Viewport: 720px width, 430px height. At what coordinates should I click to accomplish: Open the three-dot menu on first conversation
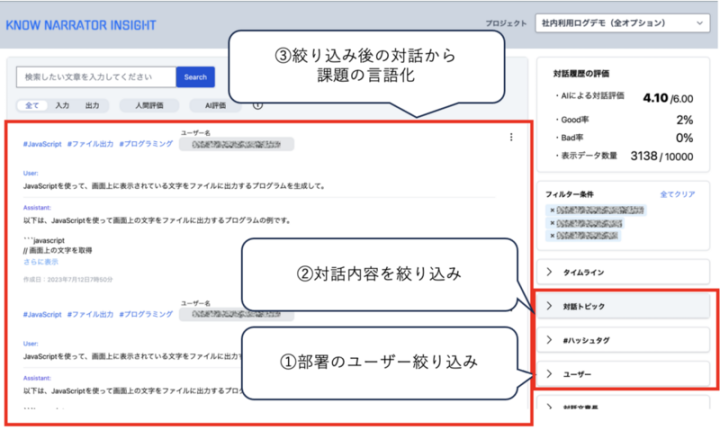pyautogui.click(x=511, y=138)
